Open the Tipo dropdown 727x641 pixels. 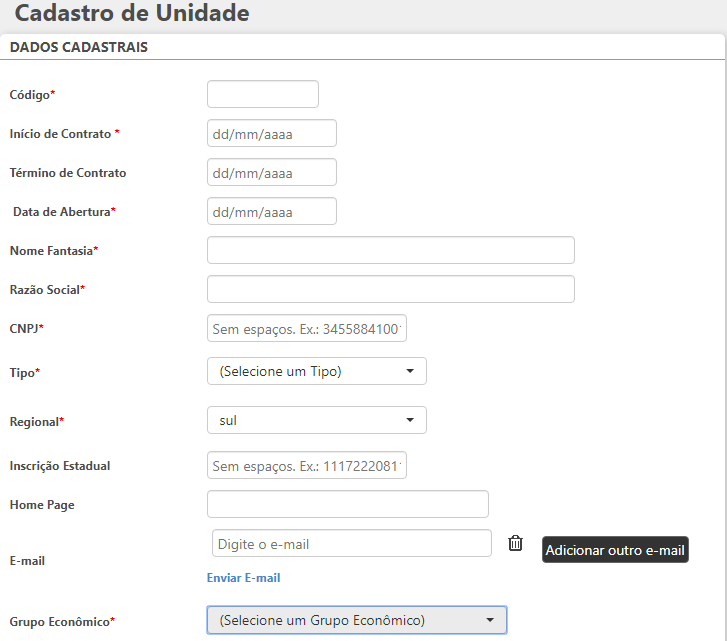[x=316, y=371]
